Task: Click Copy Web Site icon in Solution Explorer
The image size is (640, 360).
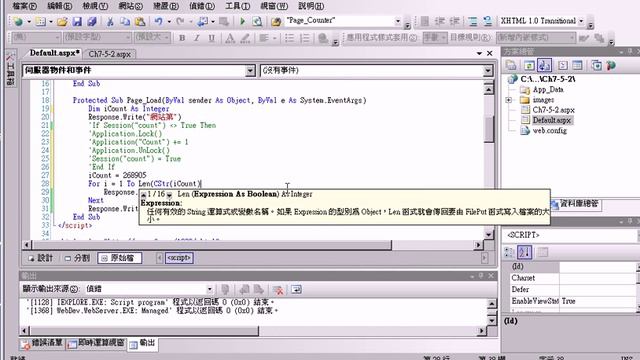Action: click(x=596, y=65)
